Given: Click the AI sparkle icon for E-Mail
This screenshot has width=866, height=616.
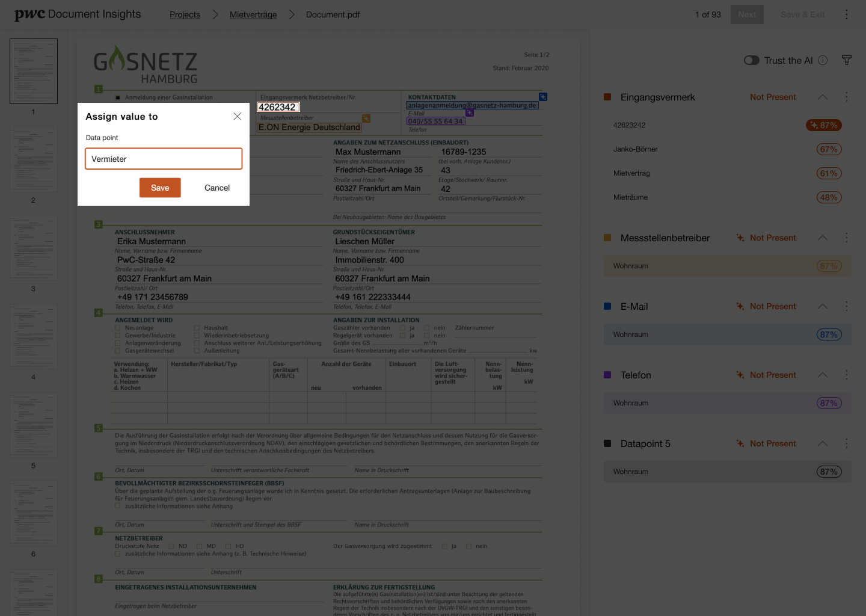Looking at the screenshot, I should click(740, 306).
